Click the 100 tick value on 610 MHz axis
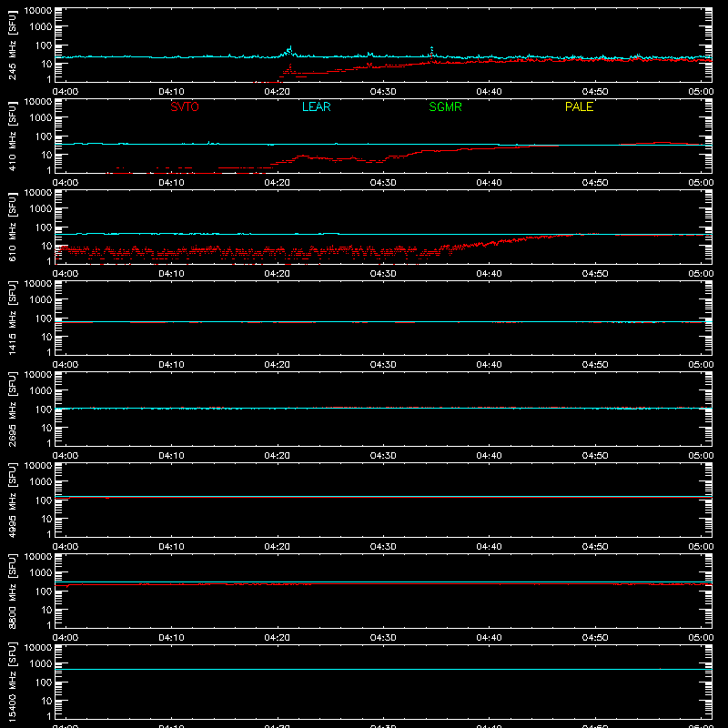The height and width of the screenshot is (728, 728). pos(44,227)
